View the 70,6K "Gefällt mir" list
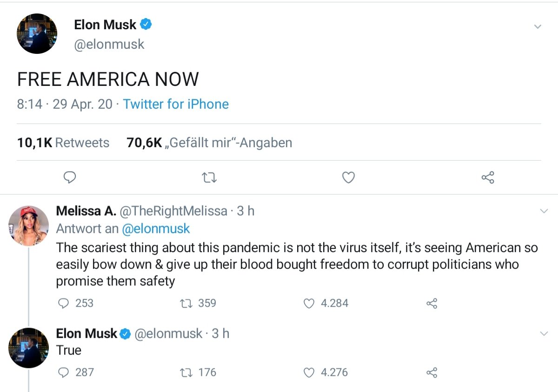 tap(209, 143)
